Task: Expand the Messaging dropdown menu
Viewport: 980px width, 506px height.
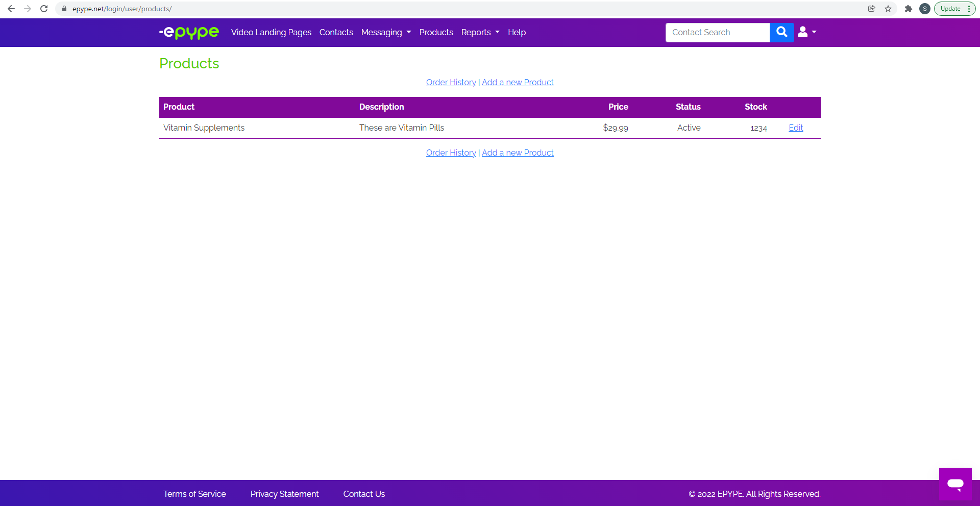Action: (x=386, y=32)
